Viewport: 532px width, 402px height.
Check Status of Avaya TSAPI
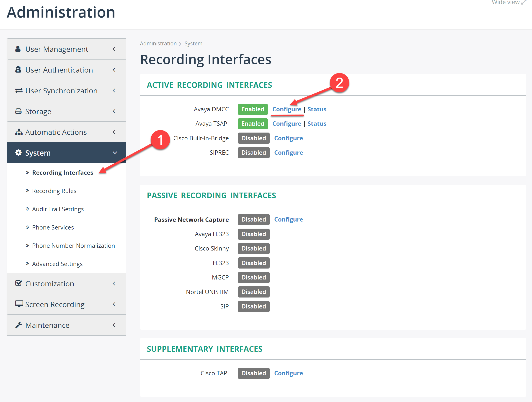317,123
